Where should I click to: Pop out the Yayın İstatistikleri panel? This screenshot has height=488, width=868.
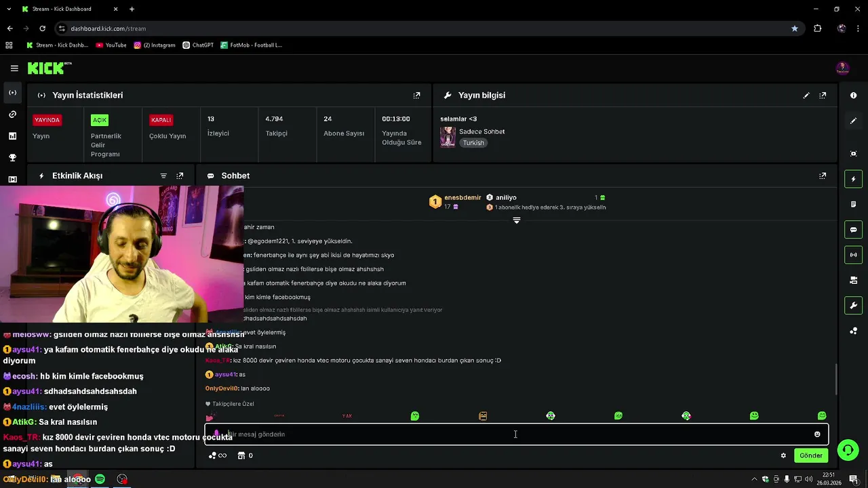pos(416,96)
